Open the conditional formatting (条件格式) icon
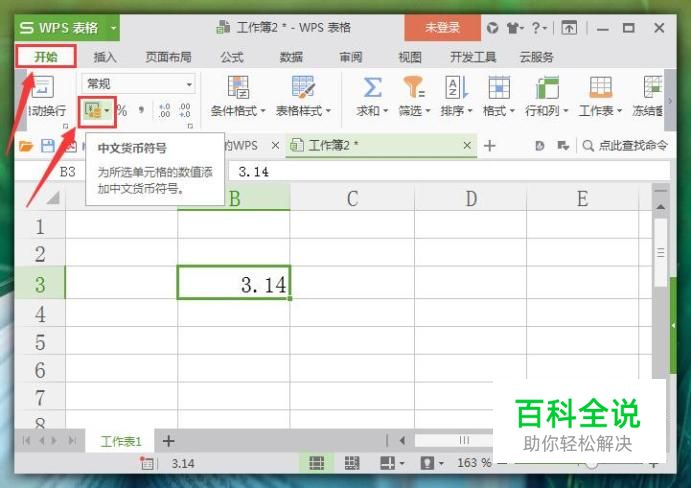 click(238, 86)
